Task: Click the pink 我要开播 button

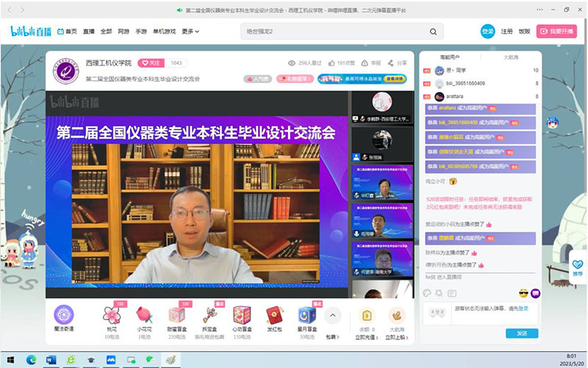Action: tap(556, 32)
